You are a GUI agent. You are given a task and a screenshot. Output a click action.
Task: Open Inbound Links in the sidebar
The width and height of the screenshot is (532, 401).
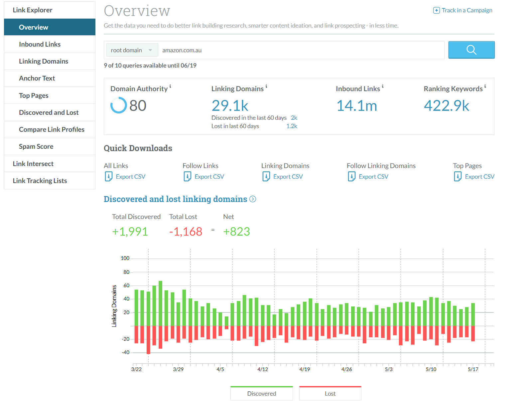click(40, 44)
